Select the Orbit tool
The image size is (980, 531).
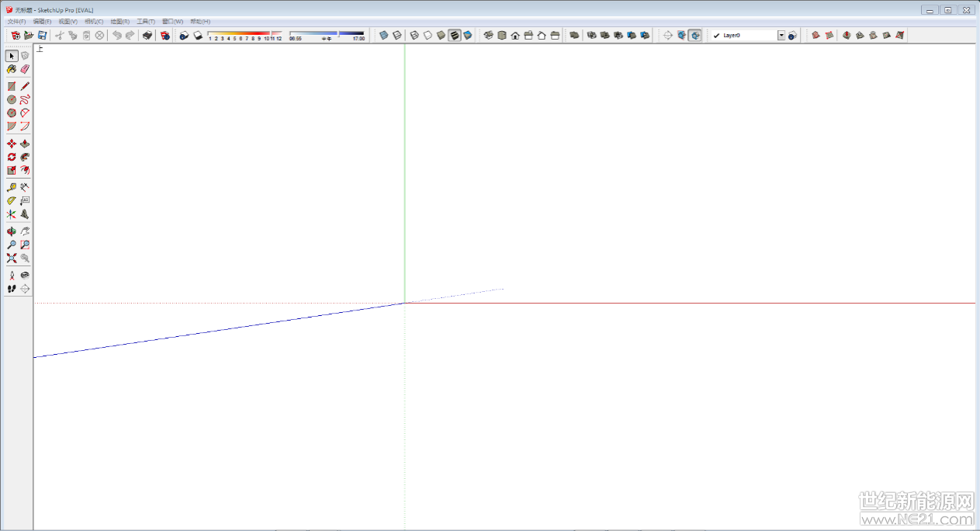12,231
